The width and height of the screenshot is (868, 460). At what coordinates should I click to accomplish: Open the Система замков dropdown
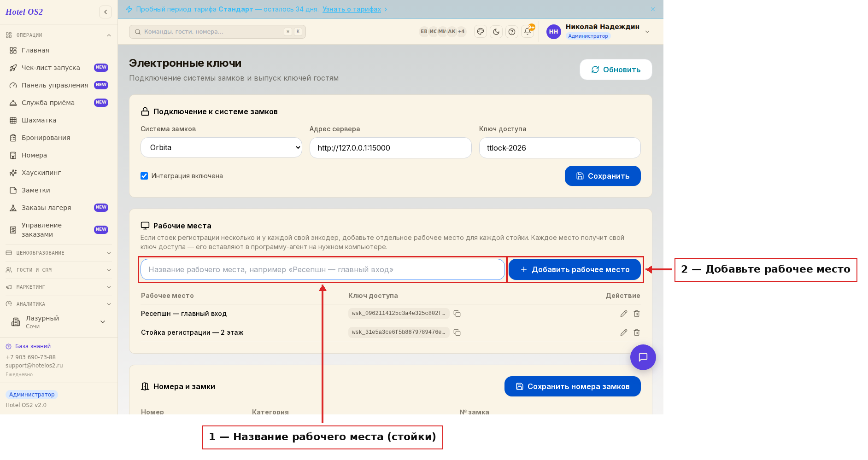click(x=221, y=148)
